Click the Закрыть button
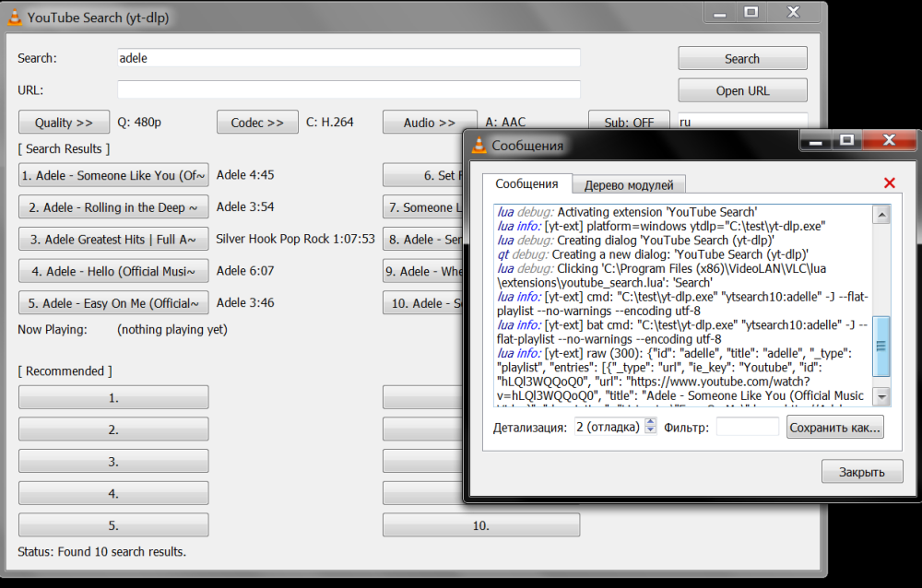922x588 pixels. tap(862, 472)
